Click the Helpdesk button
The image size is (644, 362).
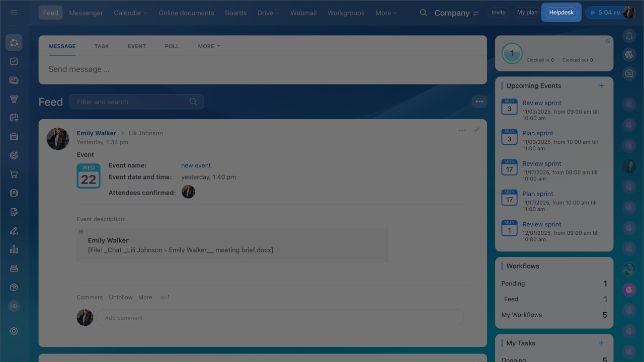click(x=561, y=13)
